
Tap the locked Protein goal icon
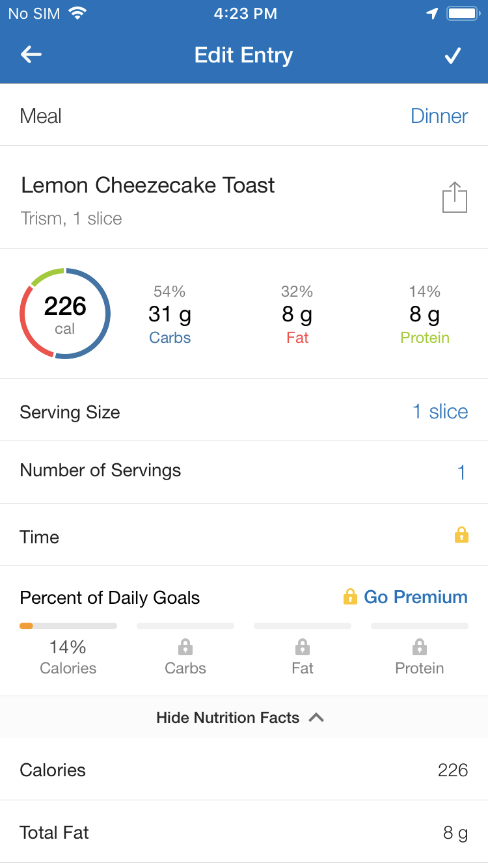click(420, 647)
